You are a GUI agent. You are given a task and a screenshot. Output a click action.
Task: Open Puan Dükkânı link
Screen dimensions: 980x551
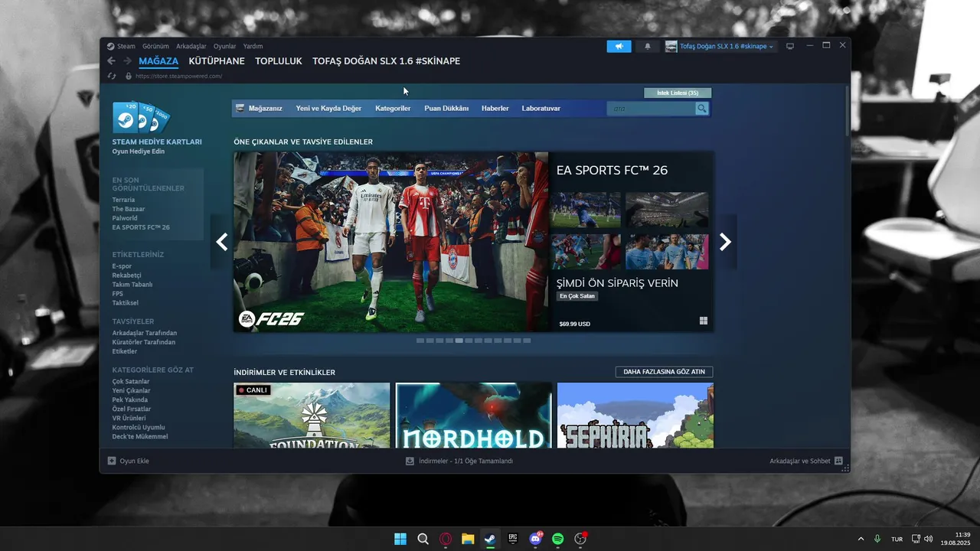[x=446, y=109]
